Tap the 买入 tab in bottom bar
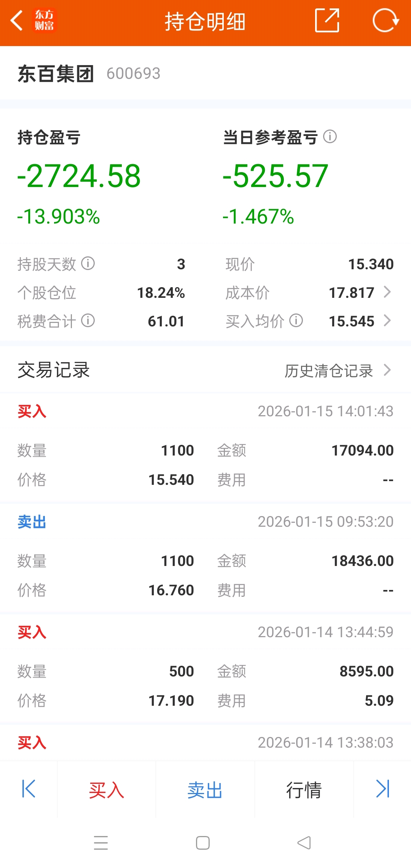 coord(107,790)
